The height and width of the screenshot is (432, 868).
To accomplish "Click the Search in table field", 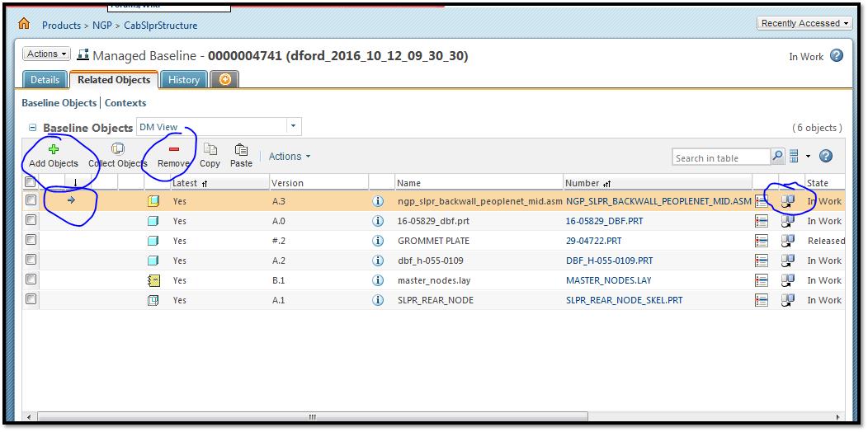I will click(719, 157).
